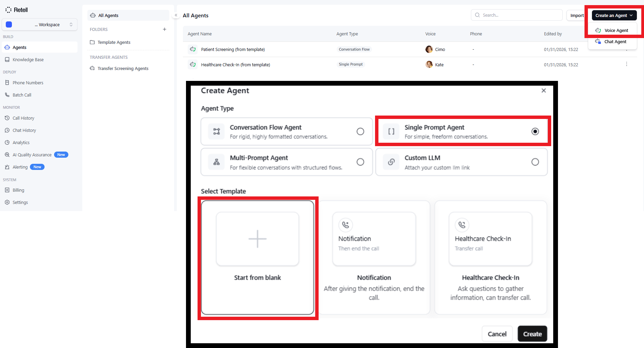The image size is (644, 348).
Task: Select Multi-Prompt Agent radio button
Action: click(360, 162)
